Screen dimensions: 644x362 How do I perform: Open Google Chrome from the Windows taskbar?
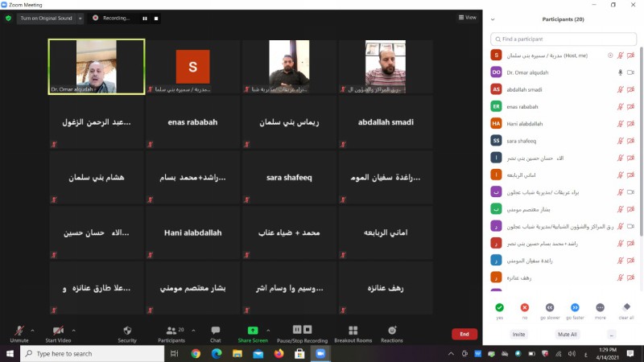tap(196, 353)
